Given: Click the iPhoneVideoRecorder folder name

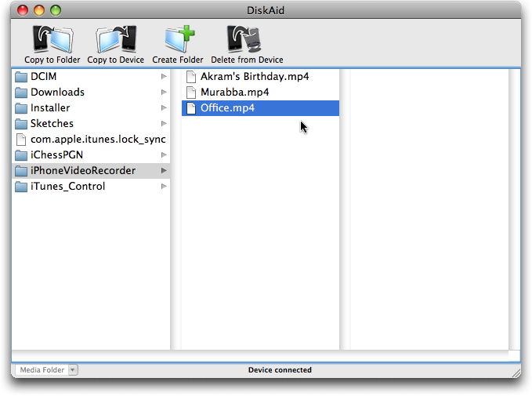Looking at the screenshot, I should 83,170.
